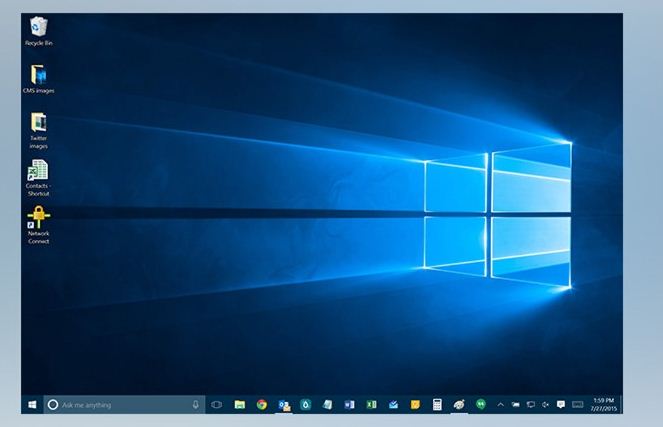Launch Microsoft Excel from the taskbar
The image size is (663, 427).
click(x=371, y=405)
